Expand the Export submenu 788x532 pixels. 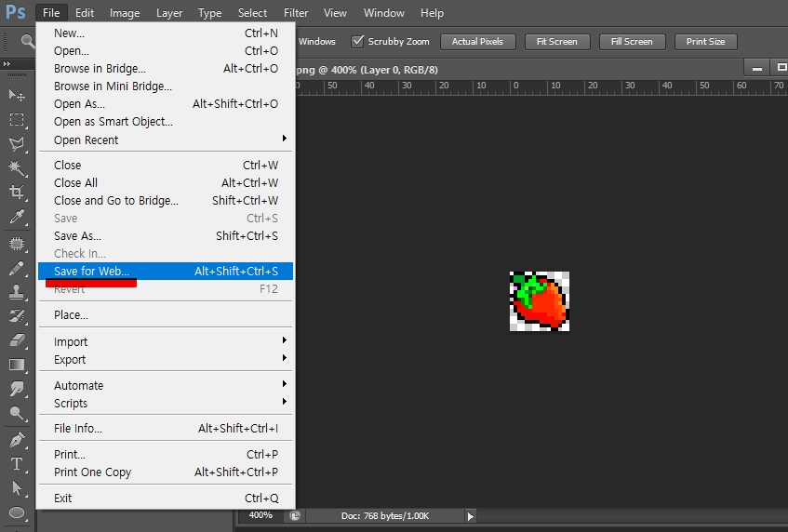[165, 360]
